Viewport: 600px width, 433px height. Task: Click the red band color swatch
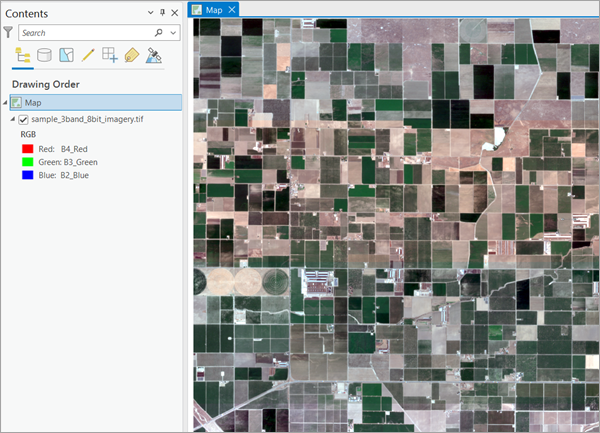(27, 149)
